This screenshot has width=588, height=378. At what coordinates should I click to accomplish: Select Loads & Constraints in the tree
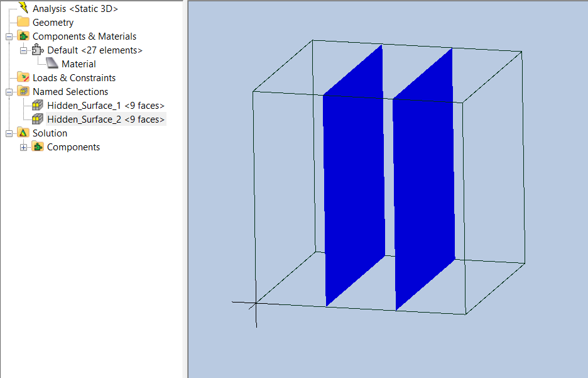pyautogui.click(x=74, y=78)
